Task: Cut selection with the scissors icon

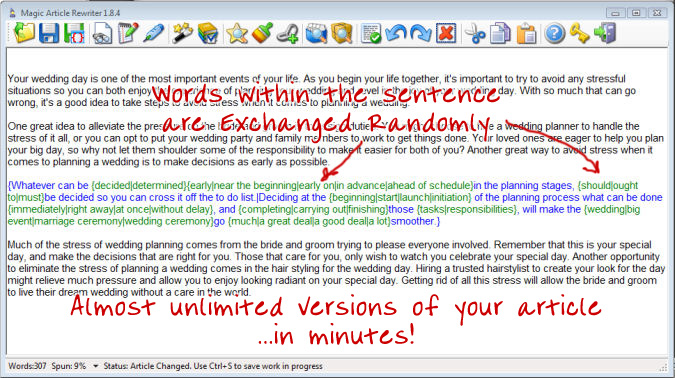Action: [x=475, y=33]
